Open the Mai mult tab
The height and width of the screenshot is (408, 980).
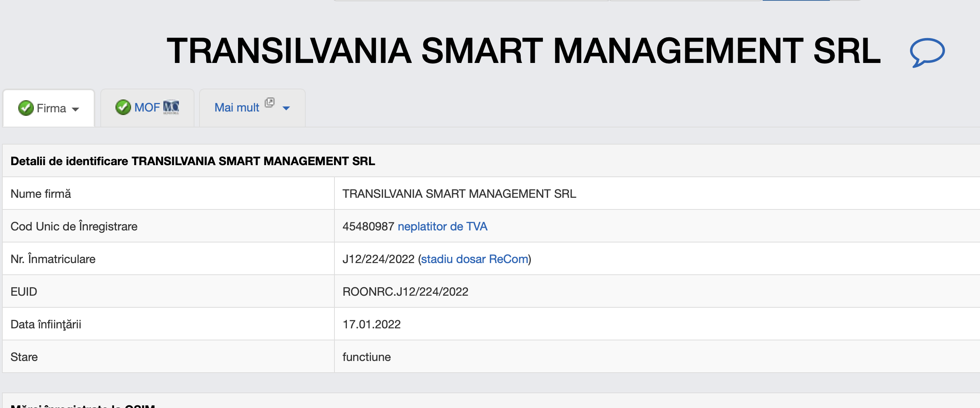click(237, 108)
